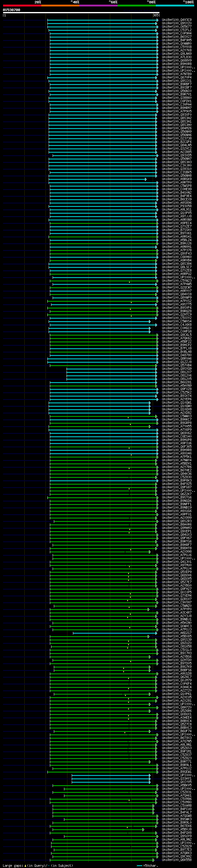Open hit UniRef100_Q4V3C9
Image resolution: width=197 pixels, height=868 pixels.
pyautogui.click(x=176, y=20)
